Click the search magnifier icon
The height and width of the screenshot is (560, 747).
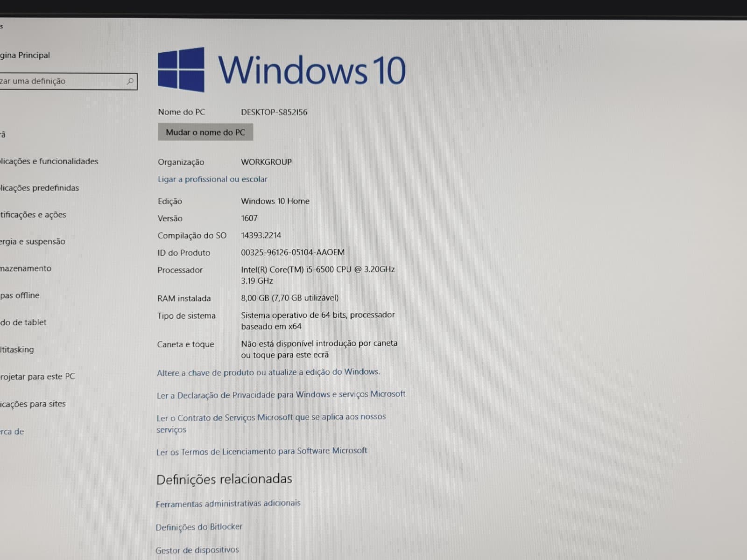(x=130, y=82)
